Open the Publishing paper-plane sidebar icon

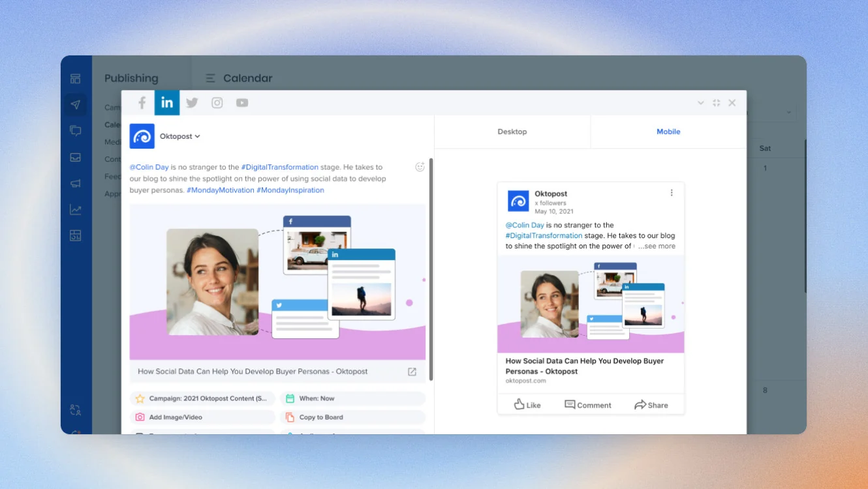click(x=76, y=105)
